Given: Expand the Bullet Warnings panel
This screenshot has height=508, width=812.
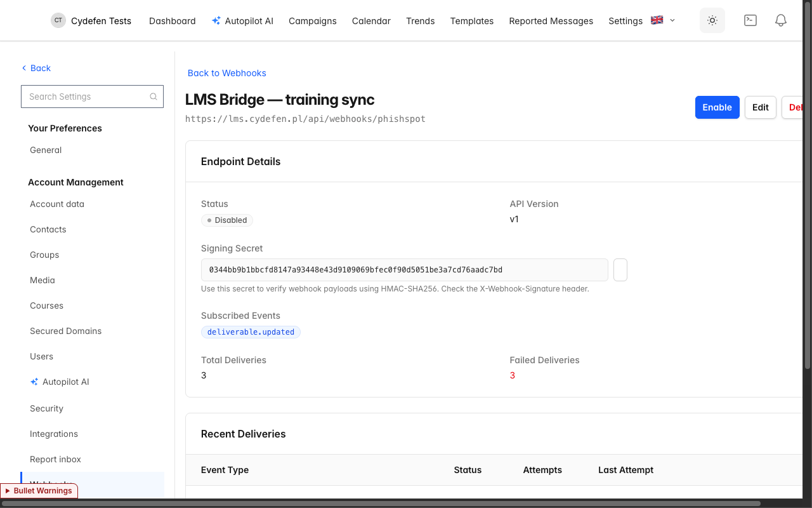Looking at the screenshot, I should click(x=39, y=491).
